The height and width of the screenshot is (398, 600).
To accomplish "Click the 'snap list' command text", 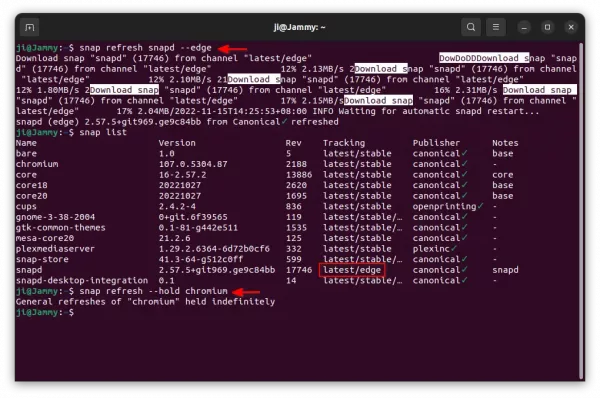I will 103,132.
